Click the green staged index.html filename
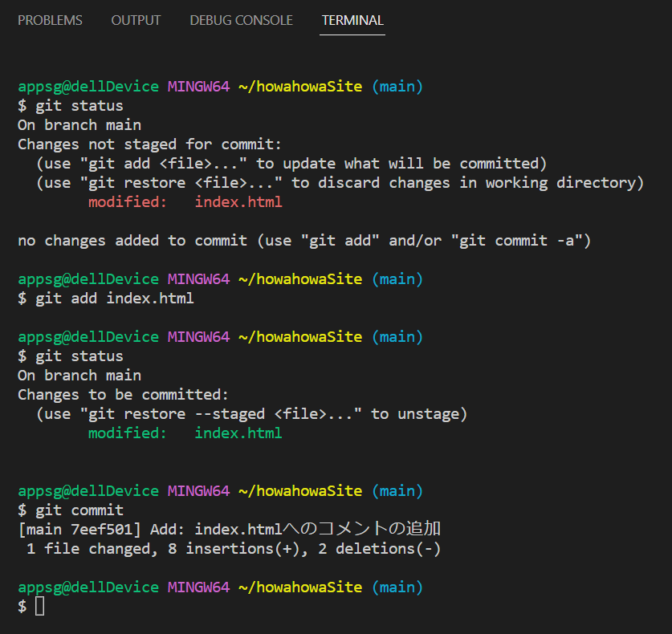Viewport: 672px width, 634px height. click(238, 433)
